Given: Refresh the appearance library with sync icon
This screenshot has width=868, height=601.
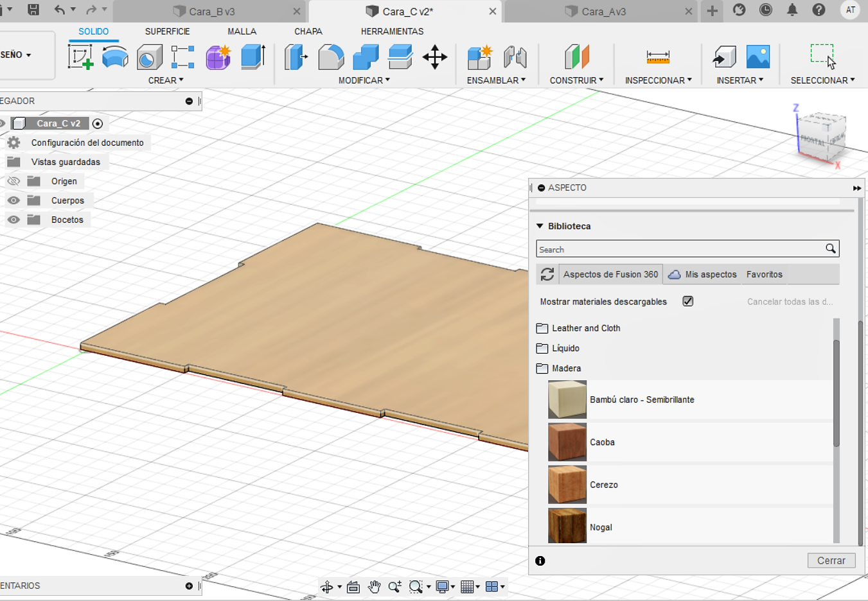Looking at the screenshot, I should point(547,274).
